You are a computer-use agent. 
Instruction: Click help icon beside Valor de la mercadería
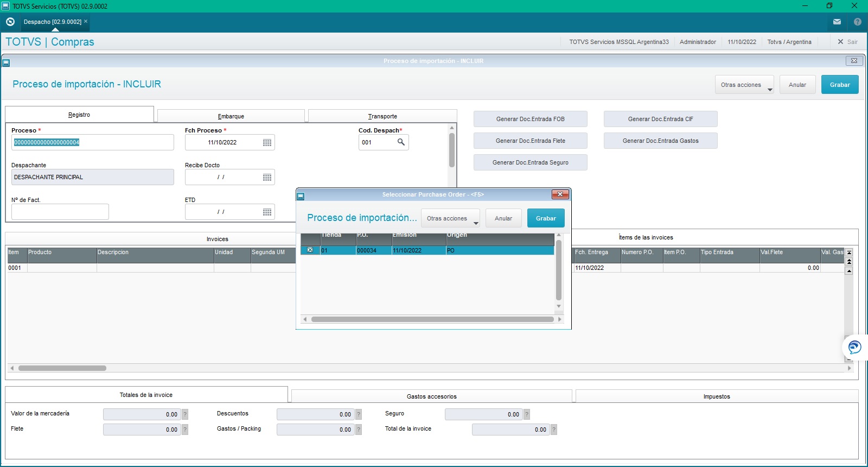pos(185,414)
